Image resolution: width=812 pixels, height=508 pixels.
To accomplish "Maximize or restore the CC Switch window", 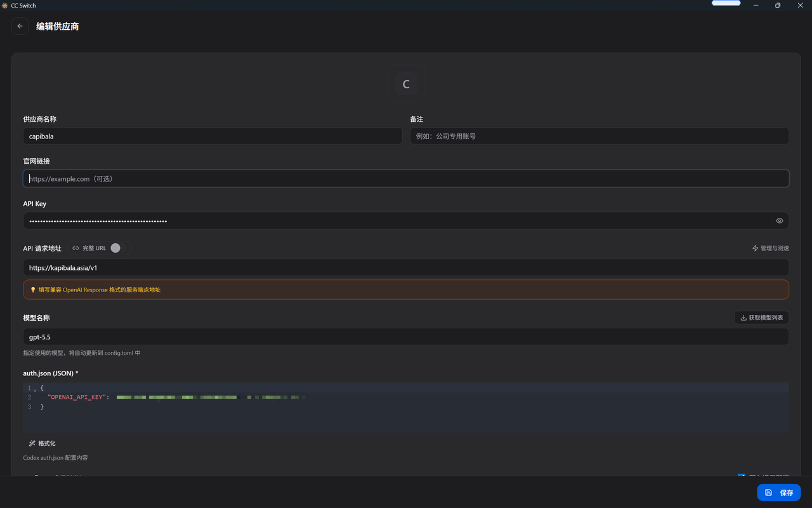I will coord(778,6).
